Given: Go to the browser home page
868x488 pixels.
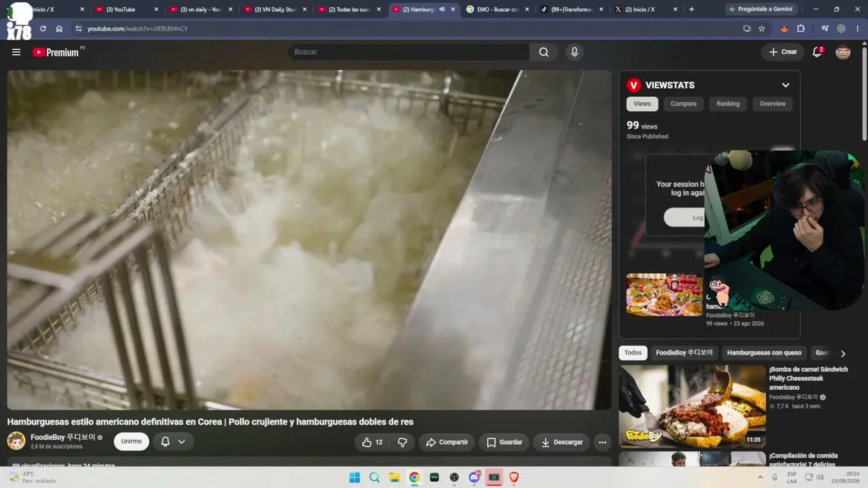Looking at the screenshot, I should [59, 28].
